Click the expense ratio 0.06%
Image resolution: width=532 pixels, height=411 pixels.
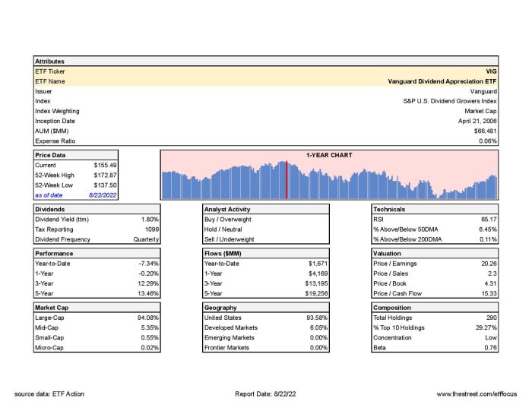[488, 141]
